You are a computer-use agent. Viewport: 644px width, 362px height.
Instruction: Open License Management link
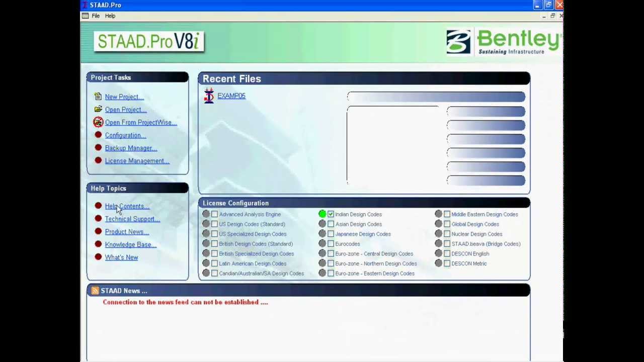point(137,161)
